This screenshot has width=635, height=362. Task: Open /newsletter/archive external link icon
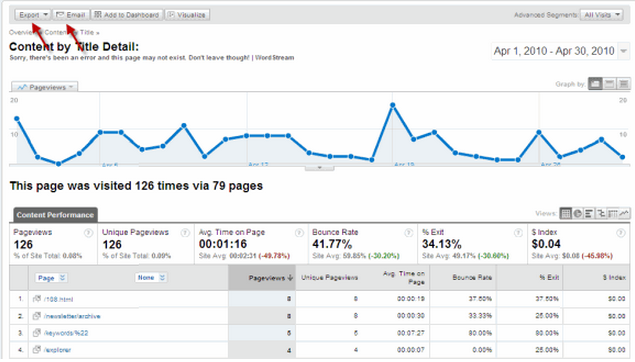click(37, 316)
